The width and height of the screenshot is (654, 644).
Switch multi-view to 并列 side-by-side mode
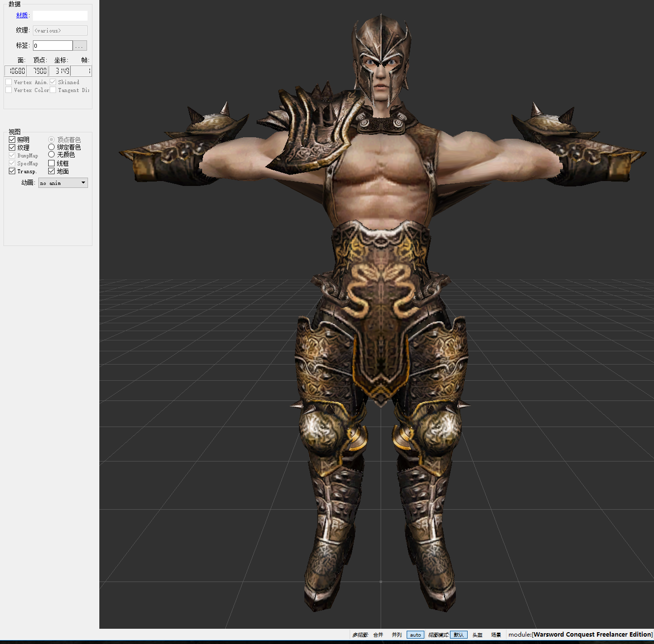pos(397,635)
